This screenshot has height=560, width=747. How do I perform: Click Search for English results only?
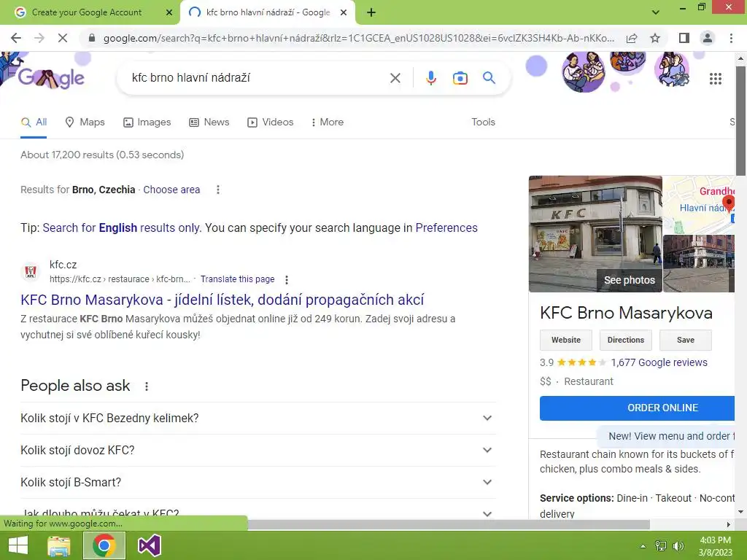pyautogui.click(x=122, y=228)
